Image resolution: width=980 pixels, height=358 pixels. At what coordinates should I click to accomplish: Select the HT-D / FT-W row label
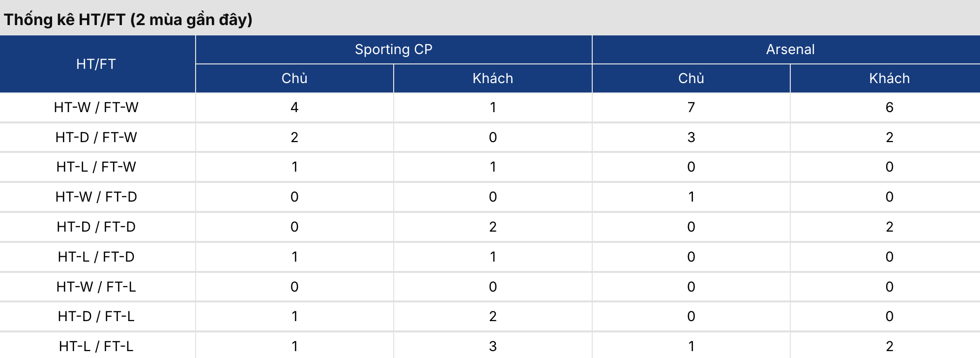pyautogui.click(x=96, y=138)
